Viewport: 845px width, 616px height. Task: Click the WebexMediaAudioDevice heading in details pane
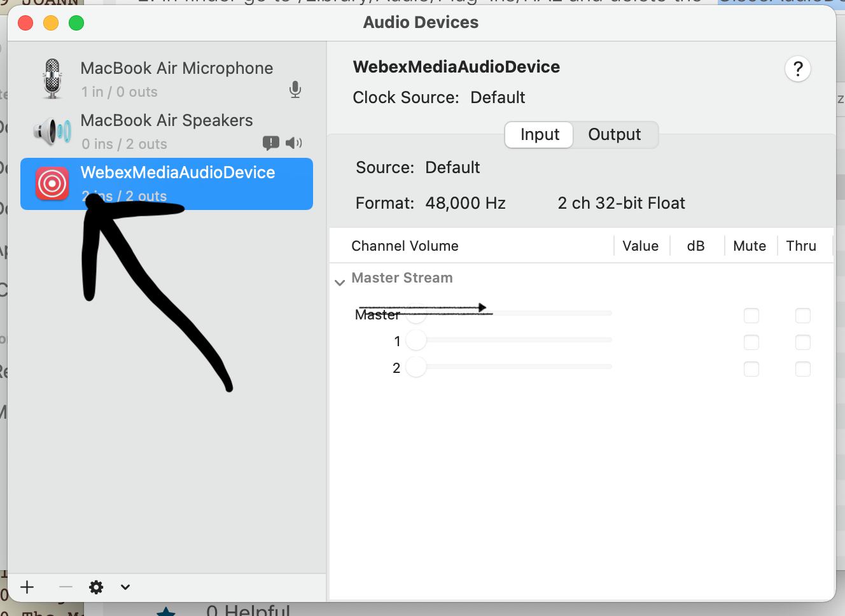(456, 67)
